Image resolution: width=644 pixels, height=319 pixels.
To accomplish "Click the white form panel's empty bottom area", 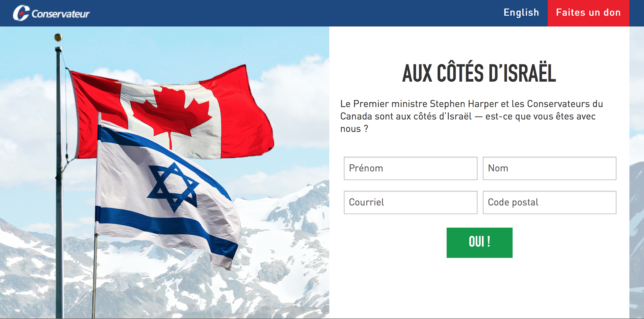I will [479, 292].
